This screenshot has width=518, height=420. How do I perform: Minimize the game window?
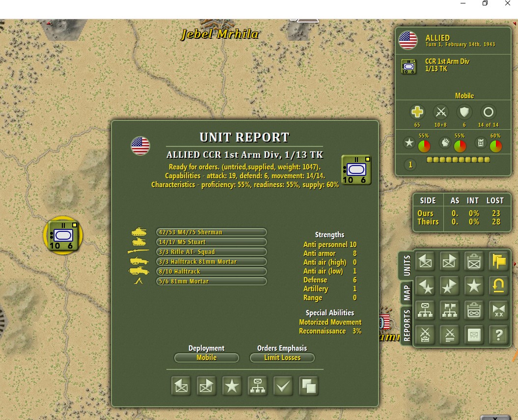(x=463, y=3)
